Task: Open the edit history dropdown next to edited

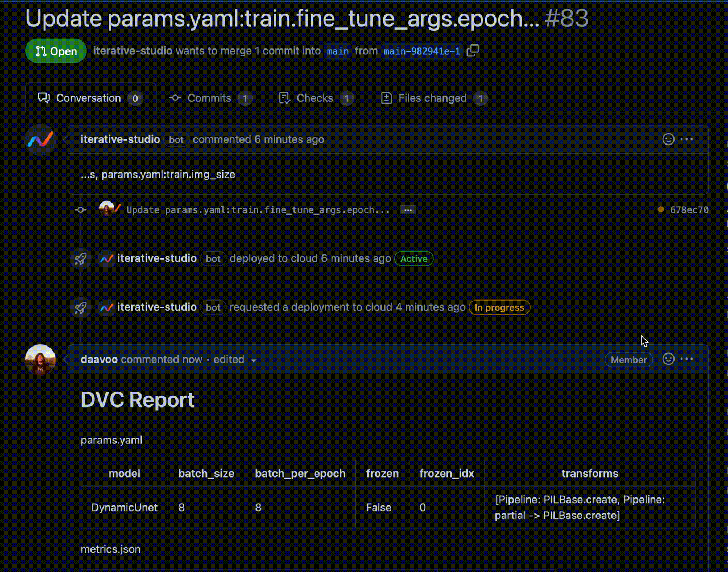Action: (254, 360)
